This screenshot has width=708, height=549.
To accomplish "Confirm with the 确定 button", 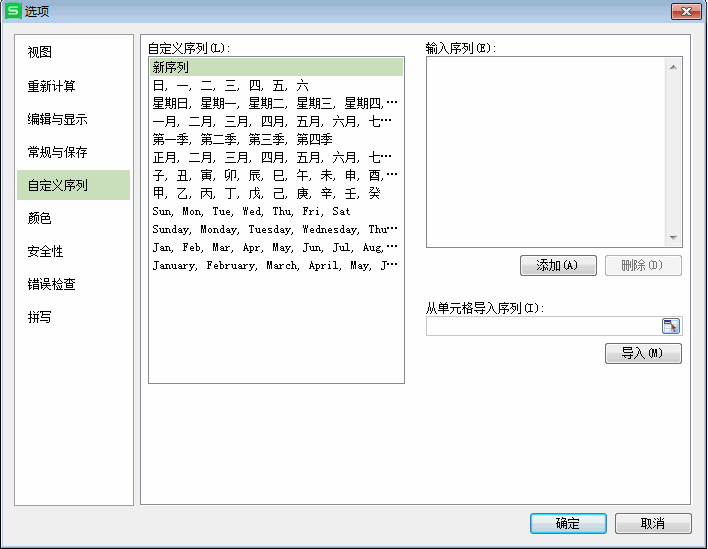I will pyautogui.click(x=568, y=523).
